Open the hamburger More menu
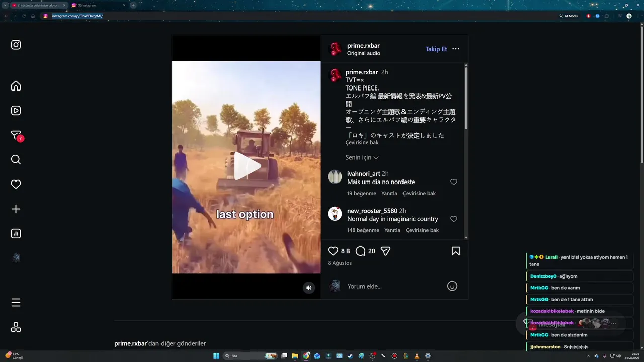Screen dimensions: 644x362 (x=16, y=303)
